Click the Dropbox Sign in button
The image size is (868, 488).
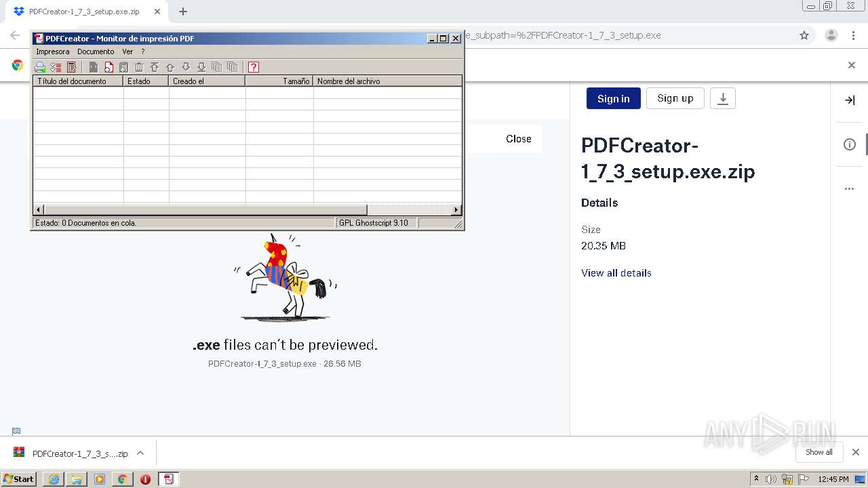[614, 98]
